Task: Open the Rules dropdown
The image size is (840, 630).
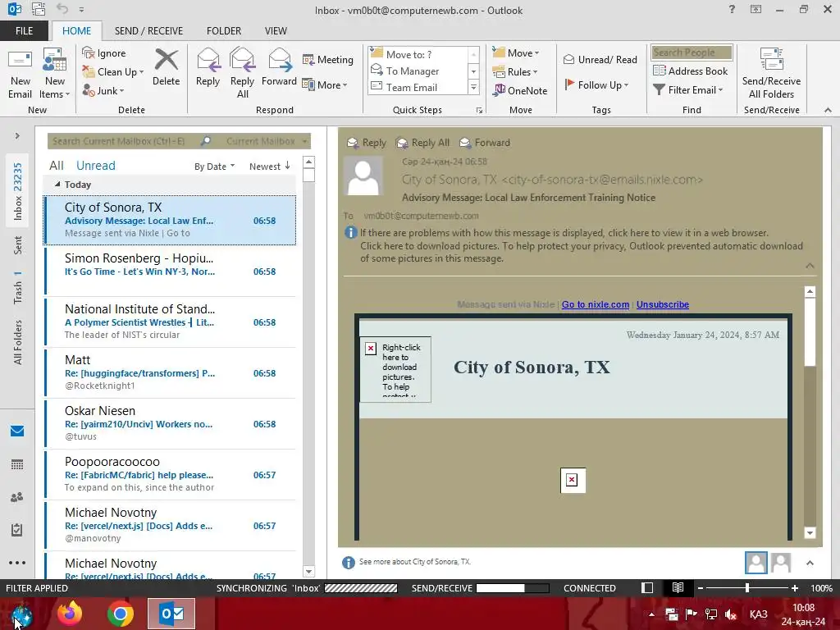Action: (515, 72)
